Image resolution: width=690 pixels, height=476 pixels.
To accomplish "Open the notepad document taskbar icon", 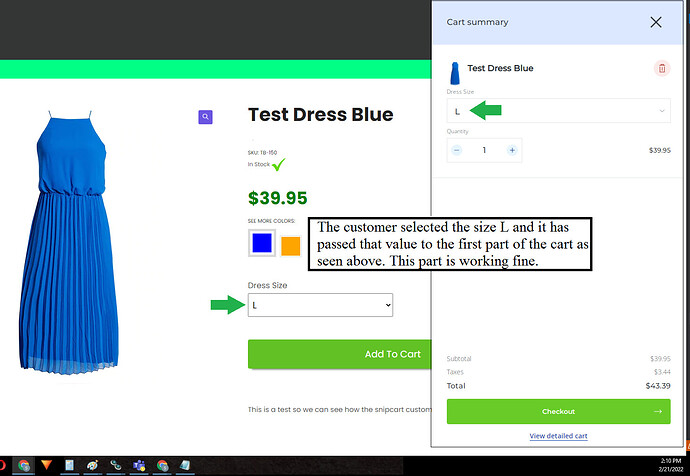I will [69, 465].
